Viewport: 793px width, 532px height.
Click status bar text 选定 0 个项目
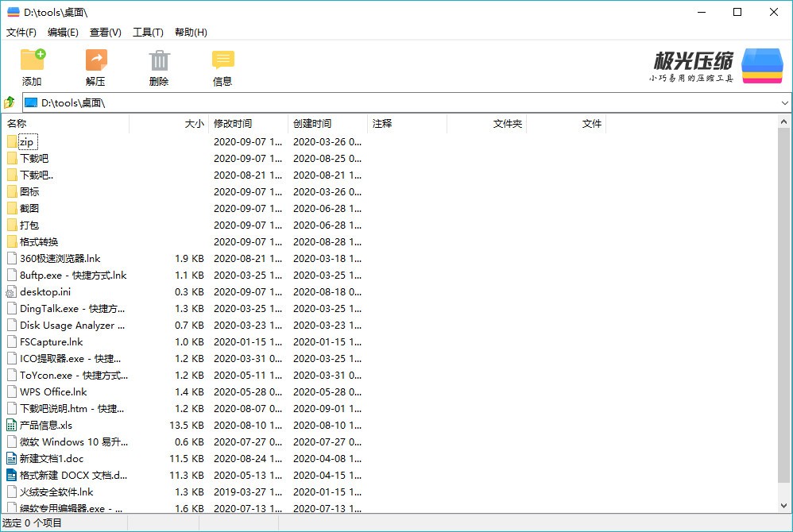(x=32, y=523)
